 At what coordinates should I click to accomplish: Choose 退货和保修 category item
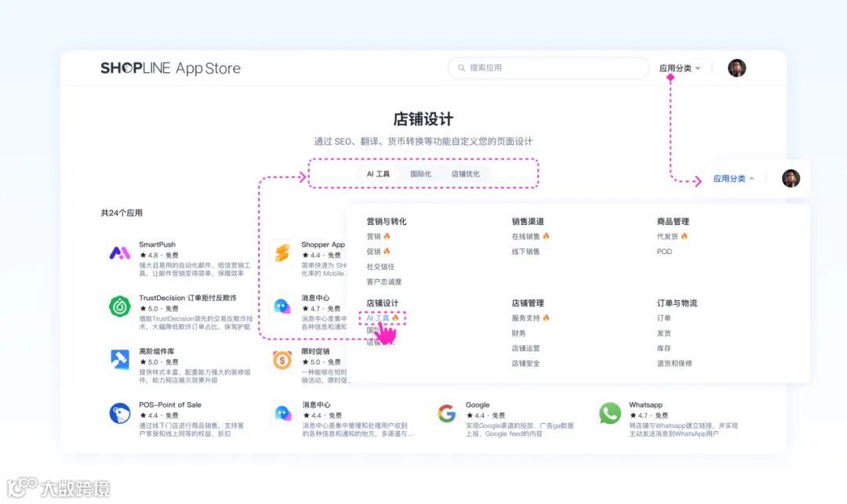674,363
